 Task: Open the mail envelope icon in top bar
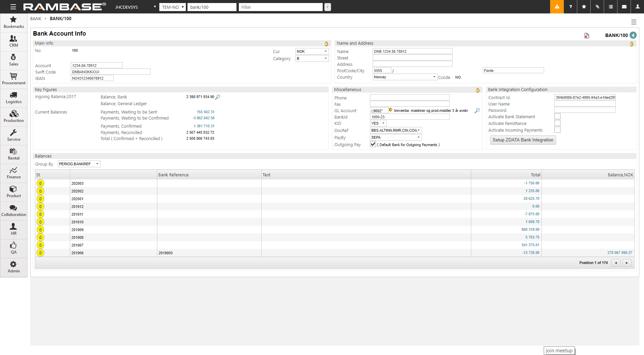pos(624,7)
